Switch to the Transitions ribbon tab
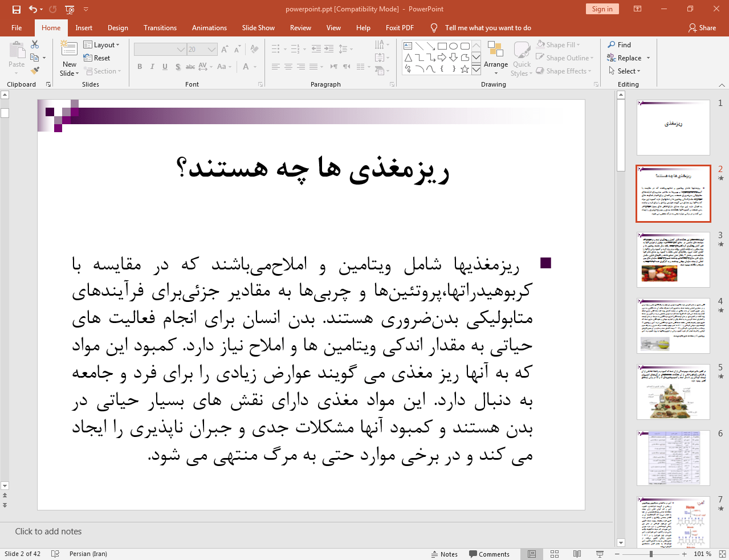Screen dimensions: 729x560 (x=160, y=28)
